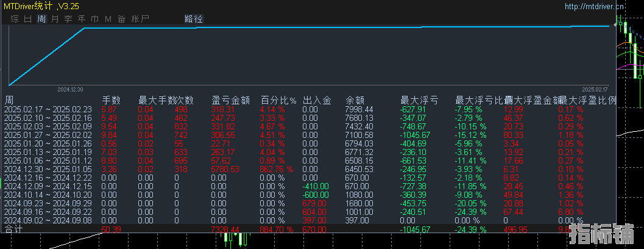Open the 币 currency tab
The image size is (644, 249).
pos(95,19)
